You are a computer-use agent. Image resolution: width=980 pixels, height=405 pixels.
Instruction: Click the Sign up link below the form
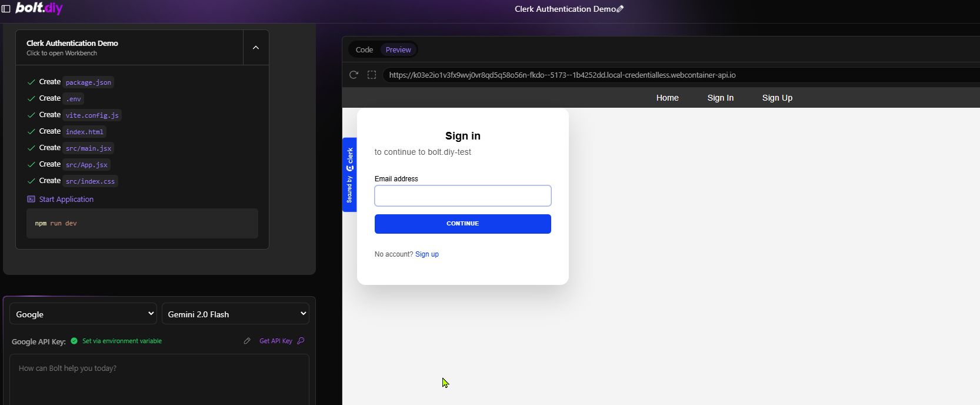[x=427, y=254]
